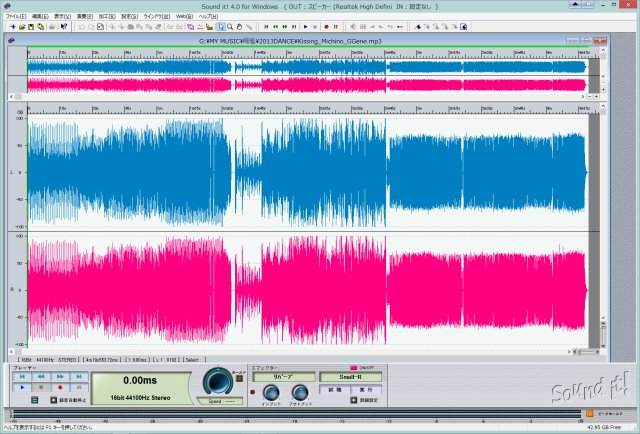This screenshot has height=434, width=640.
Task: Click toolbar red record icon
Action: tap(327, 27)
